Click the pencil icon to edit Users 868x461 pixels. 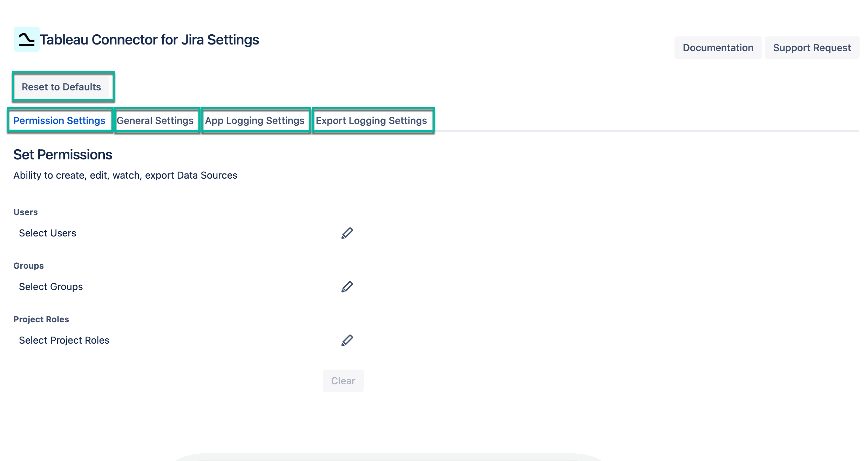click(x=347, y=233)
